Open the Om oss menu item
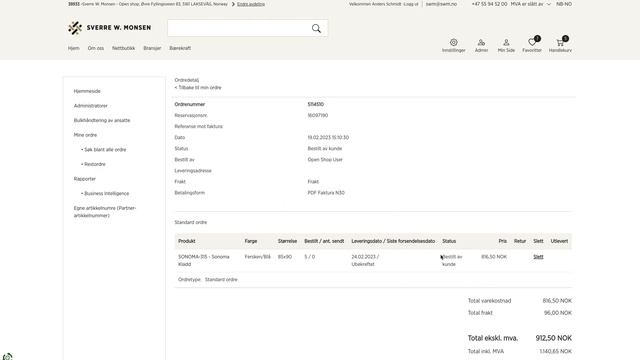Viewport: 640px width, 360px height. pyautogui.click(x=96, y=48)
